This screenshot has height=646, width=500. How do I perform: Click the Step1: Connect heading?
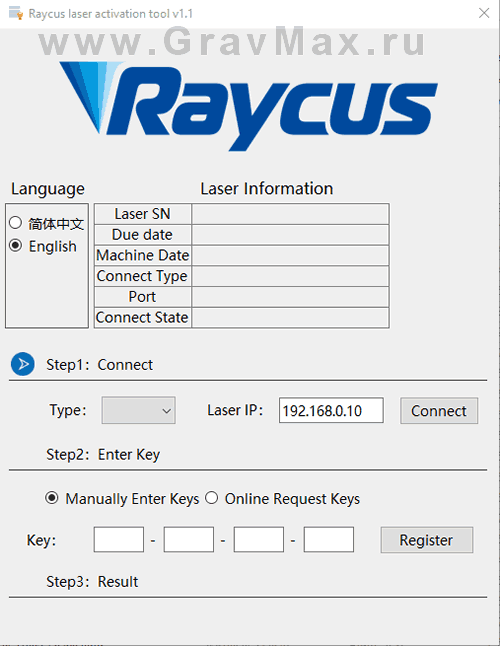tap(99, 365)
